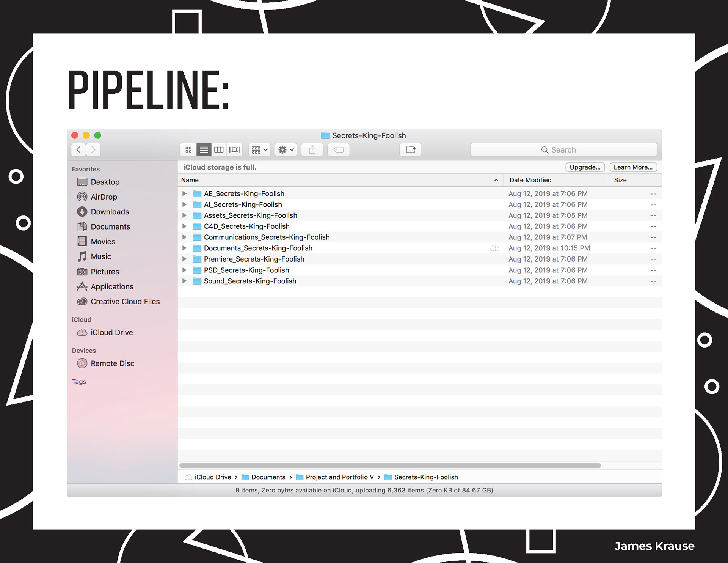Sort by the Date Modified column header
Viewport: 728px width, 563px height.
[x=530, y=180]
